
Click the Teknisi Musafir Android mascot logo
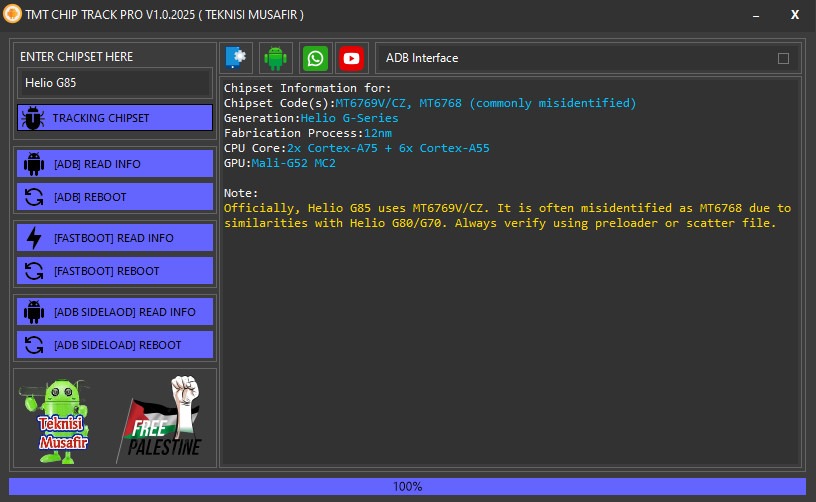click(x=56, y=421)
